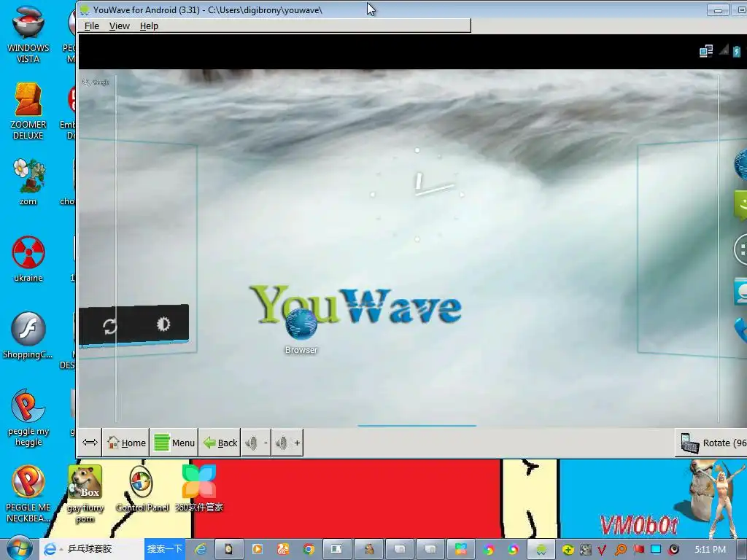
Task: Open the View menu in YouWave
Action: tap(119, 26)
